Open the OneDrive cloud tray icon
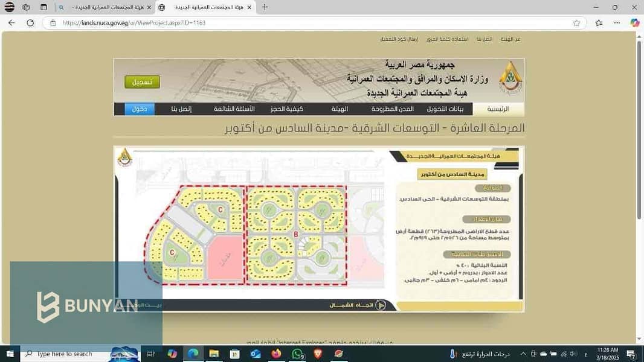Screen dimensions: 644x362 click(x=543, y=354)
